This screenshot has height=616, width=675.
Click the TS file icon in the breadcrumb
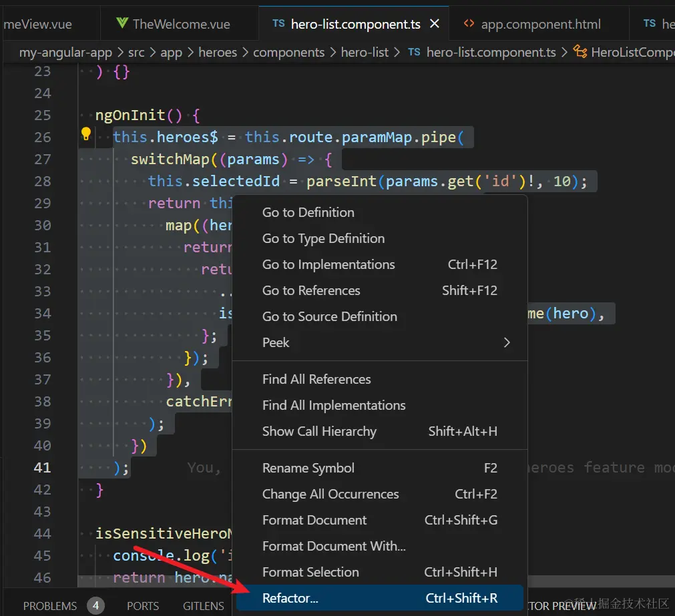coord(414,52)
